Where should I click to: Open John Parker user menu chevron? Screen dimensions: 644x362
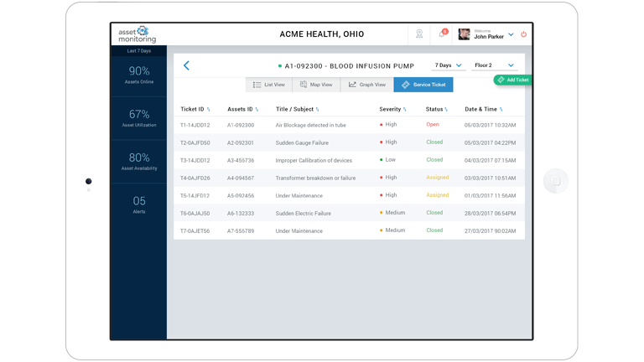coord(511,34)
